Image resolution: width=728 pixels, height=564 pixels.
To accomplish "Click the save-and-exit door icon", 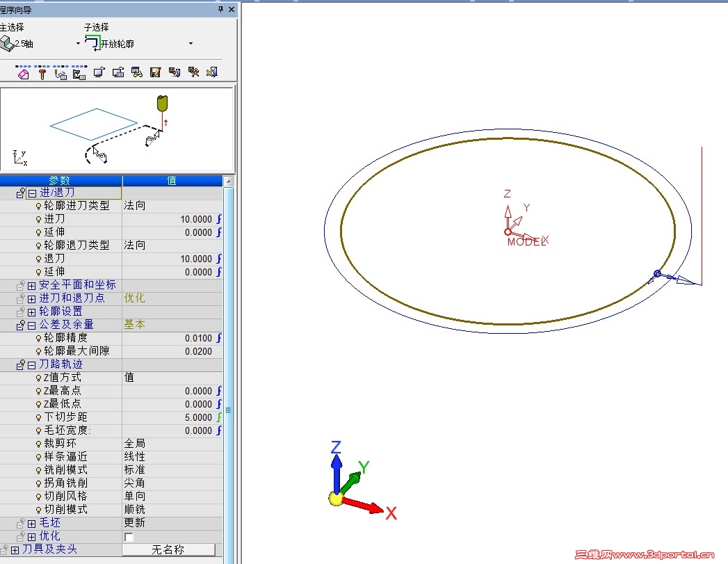I will pyautogui.click(x=174, y=72).
